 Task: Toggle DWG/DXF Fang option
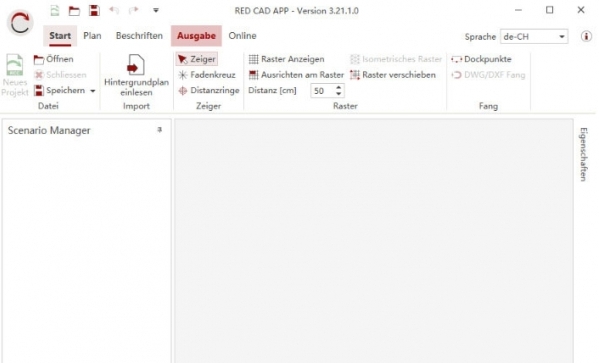point(488,75)
